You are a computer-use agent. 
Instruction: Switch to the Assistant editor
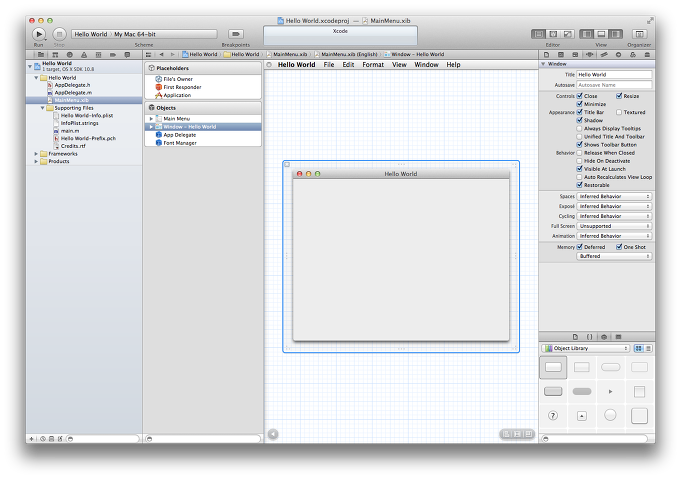click(553, 34)
